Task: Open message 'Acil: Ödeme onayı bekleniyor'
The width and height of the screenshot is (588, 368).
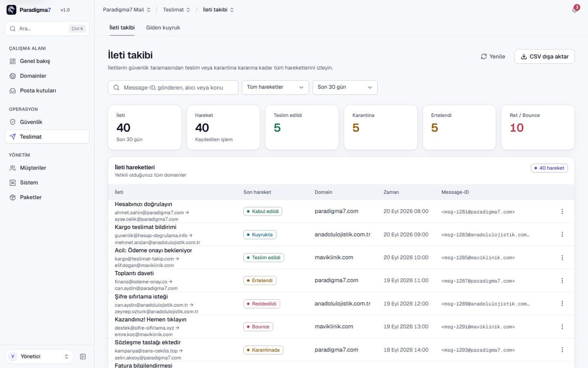Action: tap(153, 250)
